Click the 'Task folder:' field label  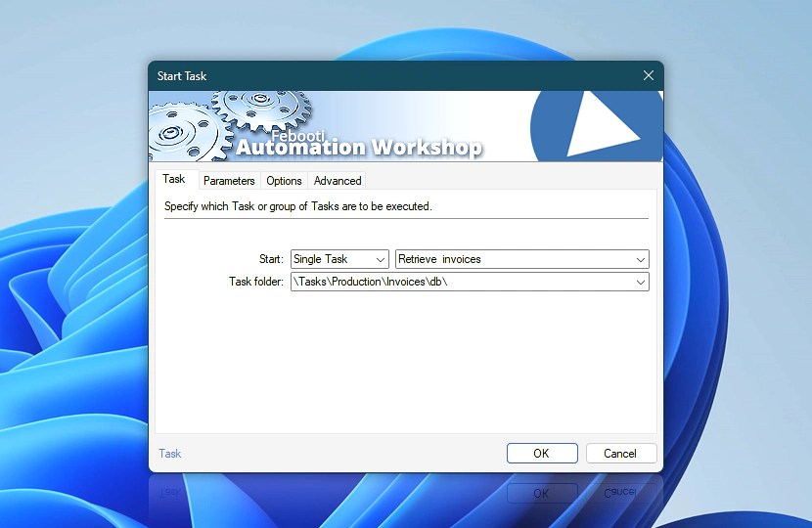(255, 282)
